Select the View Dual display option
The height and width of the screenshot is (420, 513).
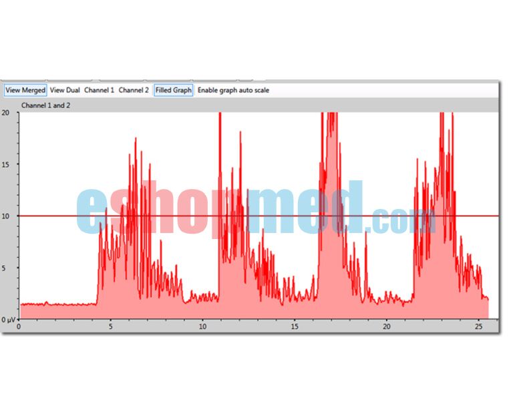tap(65, 90)
